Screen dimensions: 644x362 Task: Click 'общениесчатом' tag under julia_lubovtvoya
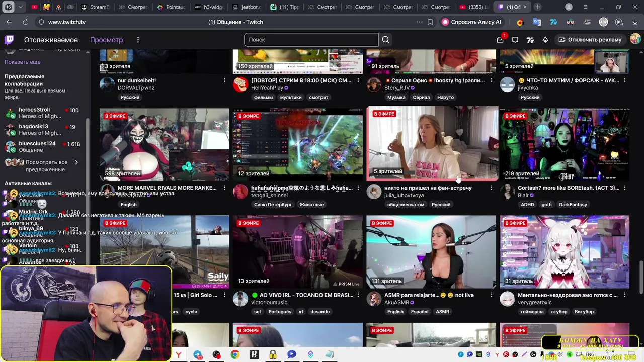coord(406,205)
